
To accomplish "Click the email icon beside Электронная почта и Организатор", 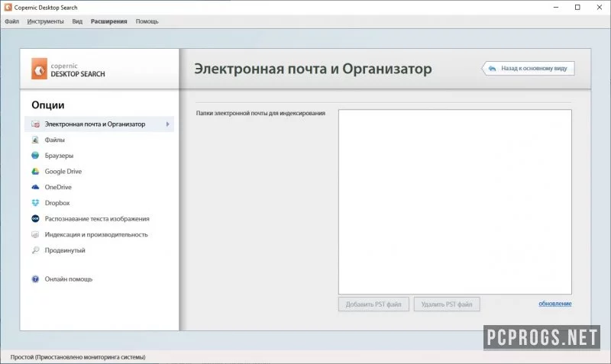I will pos(35,124).
